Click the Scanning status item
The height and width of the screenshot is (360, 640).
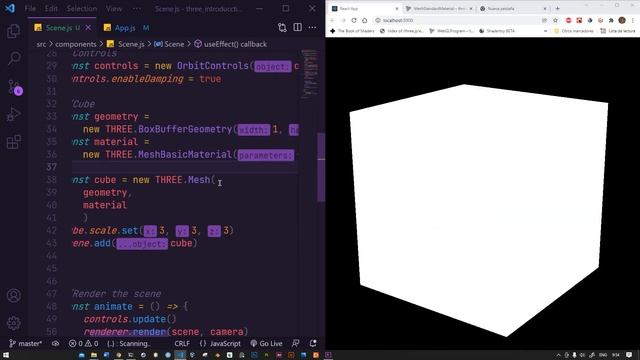129,344
